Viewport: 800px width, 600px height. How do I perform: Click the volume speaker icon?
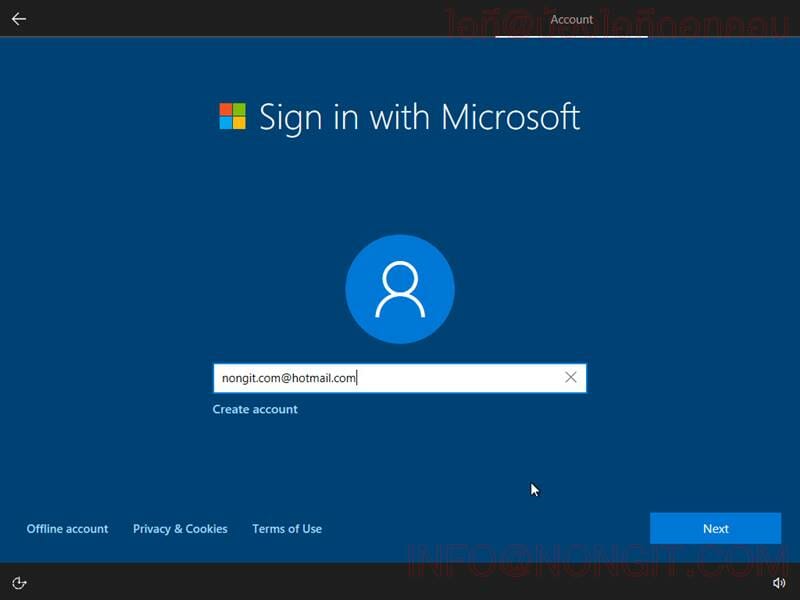tap(779, 583)
